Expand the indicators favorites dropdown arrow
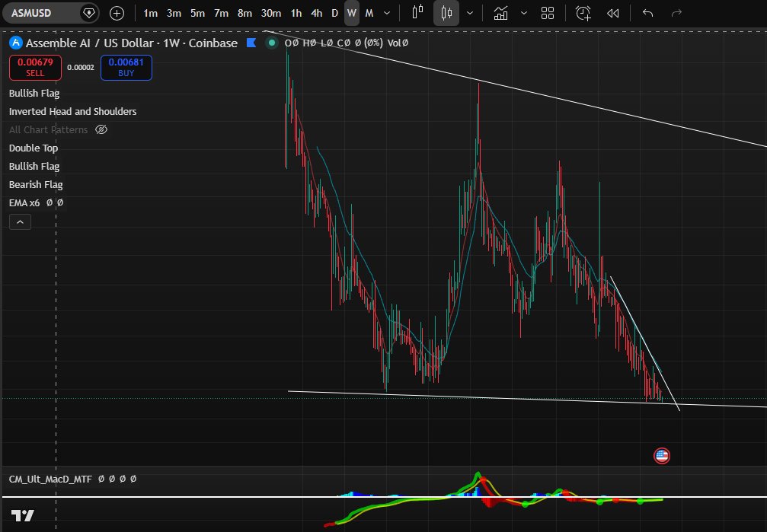Viewport: 767px width, 532px height. pos(524,13)
